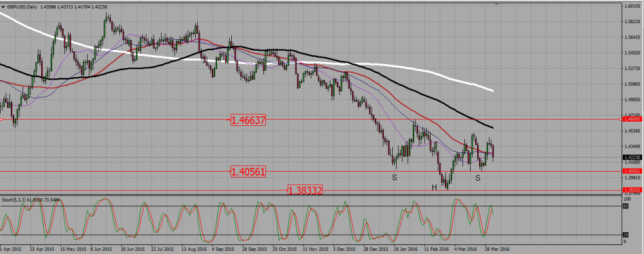Click the 1.49050 price axis label
The image size is (644, 254).
(x=632, y=100)
